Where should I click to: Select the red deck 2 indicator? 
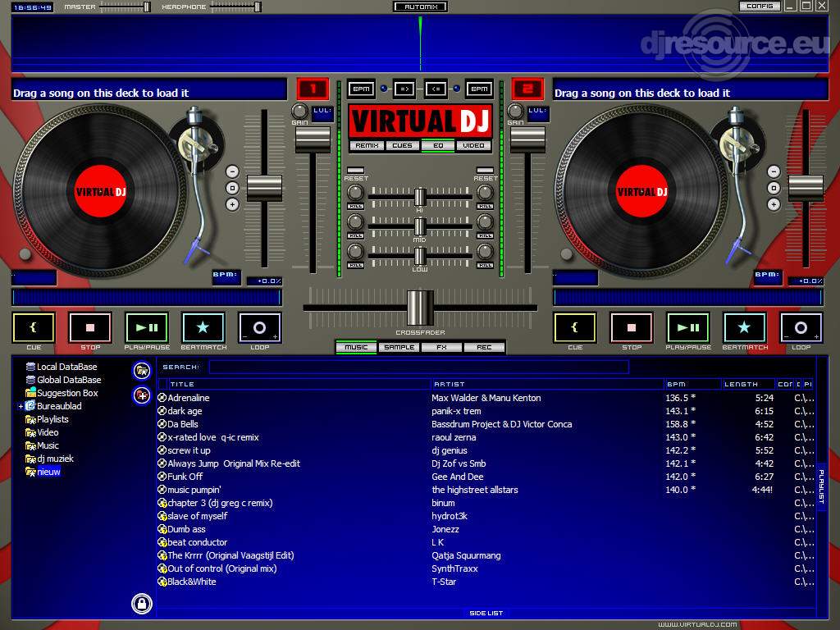527,89
